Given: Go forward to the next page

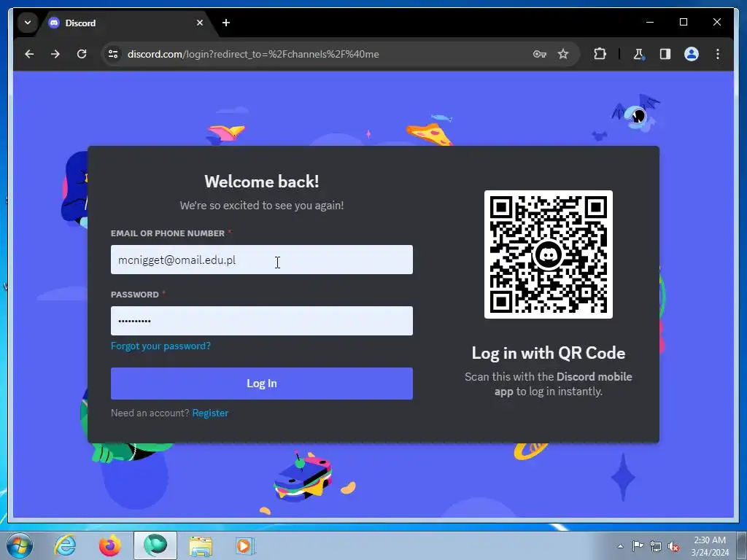Looking at the screenshot, I should point(55,54).
